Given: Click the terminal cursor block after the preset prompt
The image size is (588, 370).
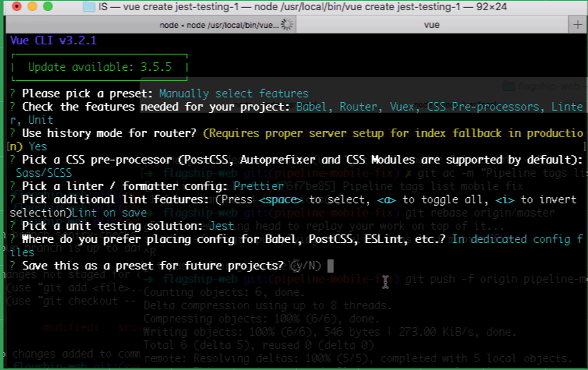Looking at the screenshot, I should (x=330, y=266).
